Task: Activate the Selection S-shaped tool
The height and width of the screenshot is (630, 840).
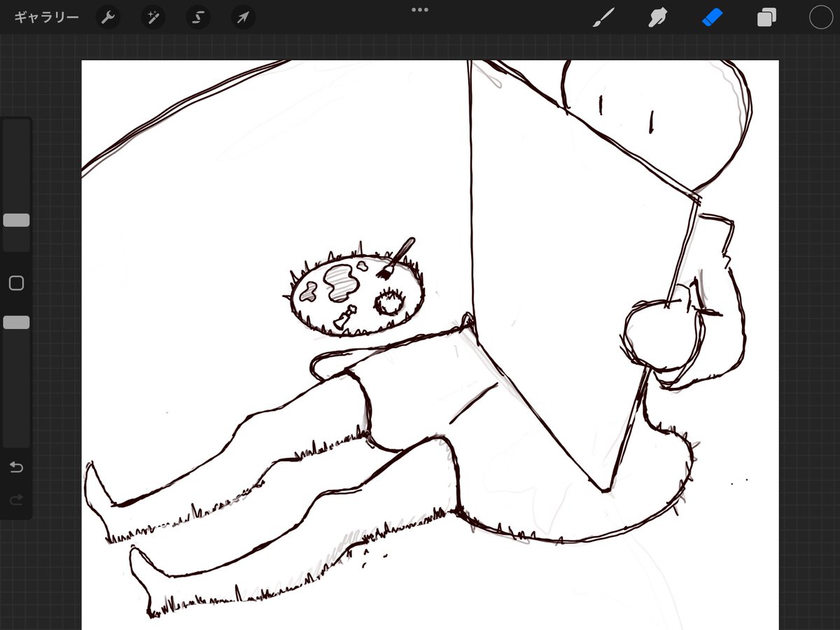Action: click(197, 17)
